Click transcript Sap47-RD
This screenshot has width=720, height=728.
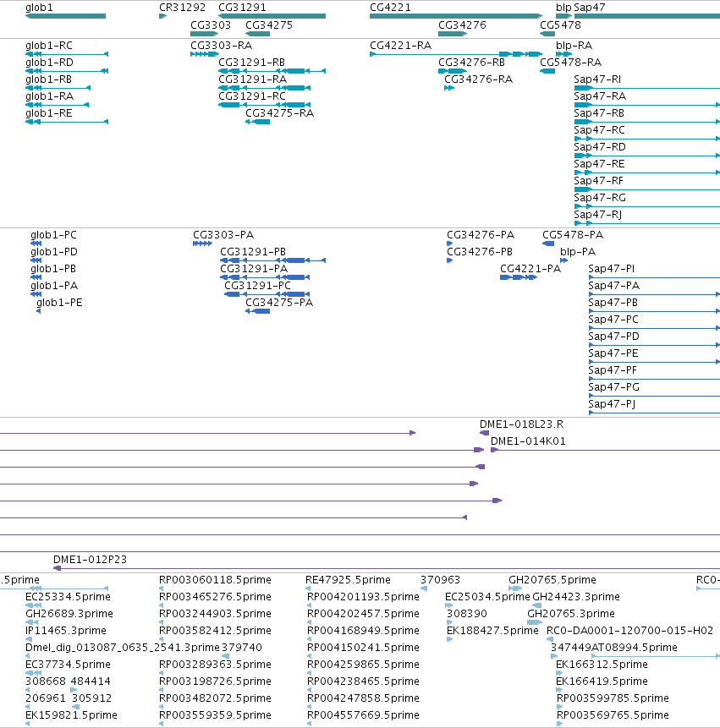point(600,147)
